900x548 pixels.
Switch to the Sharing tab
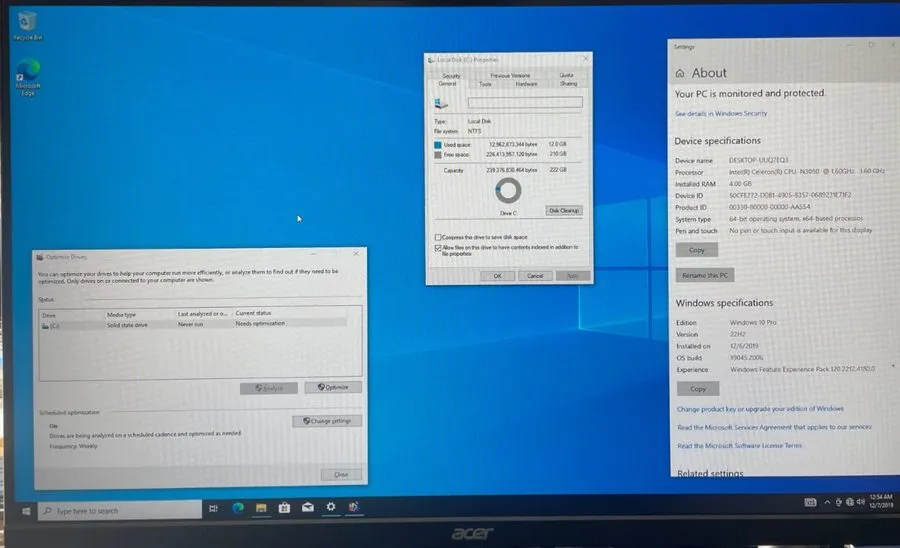[568, 84]
